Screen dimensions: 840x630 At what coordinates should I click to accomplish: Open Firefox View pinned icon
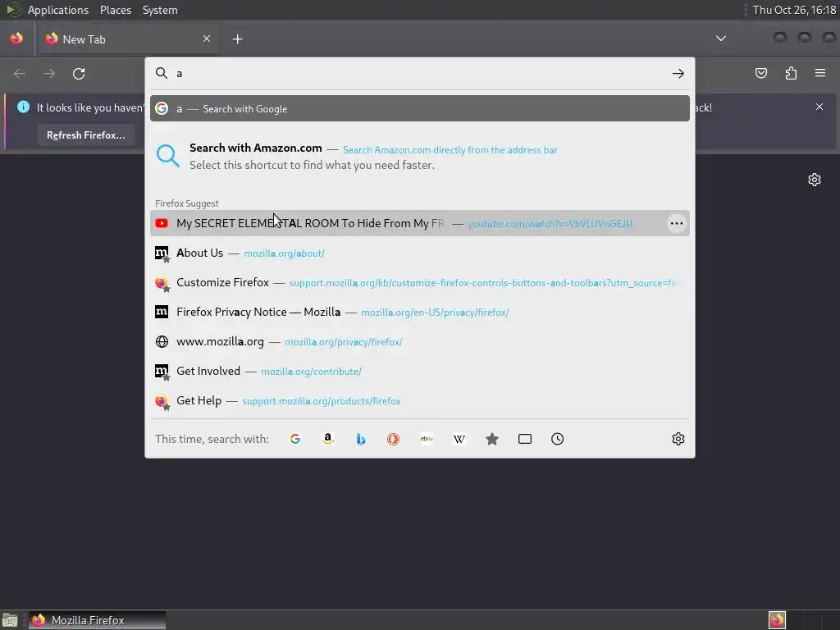tap(16, 39)
